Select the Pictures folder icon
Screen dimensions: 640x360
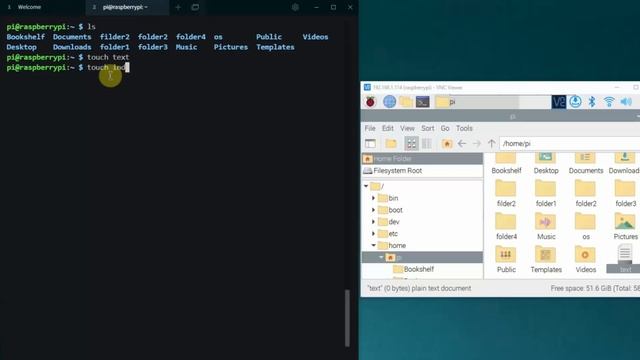click(625, 226)
